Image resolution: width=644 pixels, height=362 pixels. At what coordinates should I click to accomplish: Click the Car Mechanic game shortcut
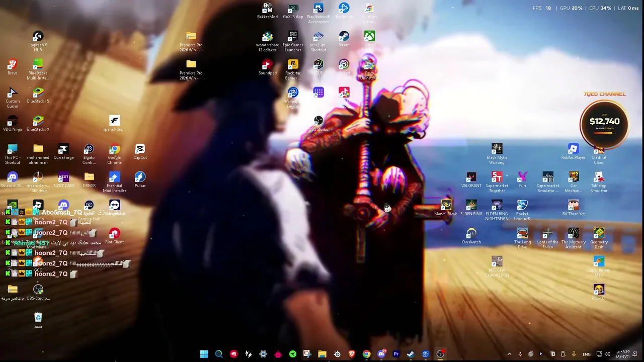tap(573, 183)
